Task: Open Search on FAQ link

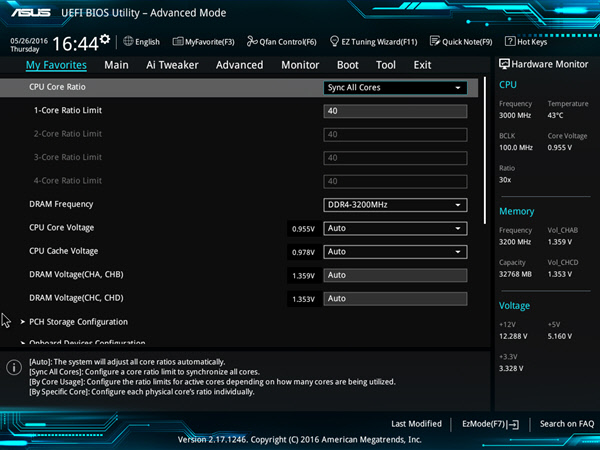Action: 567,424
